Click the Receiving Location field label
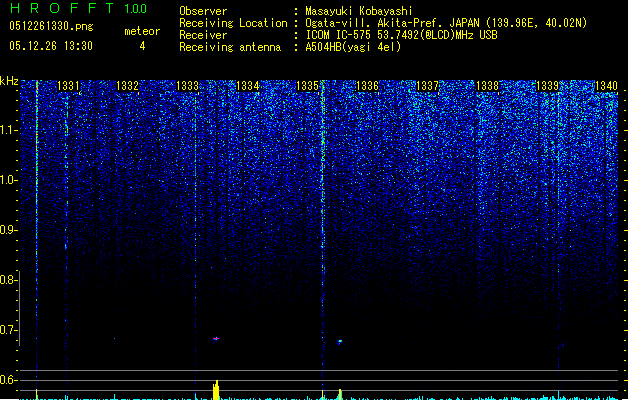Image resolution: width=629 pixels, height=400 pixels. click(x=233, y=23)
